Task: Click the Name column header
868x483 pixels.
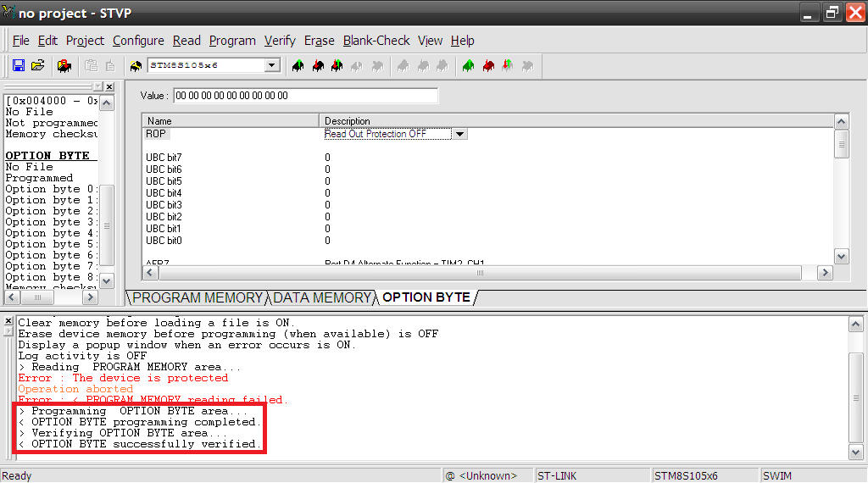Action: pyautogui.click(x=231, y=120)
